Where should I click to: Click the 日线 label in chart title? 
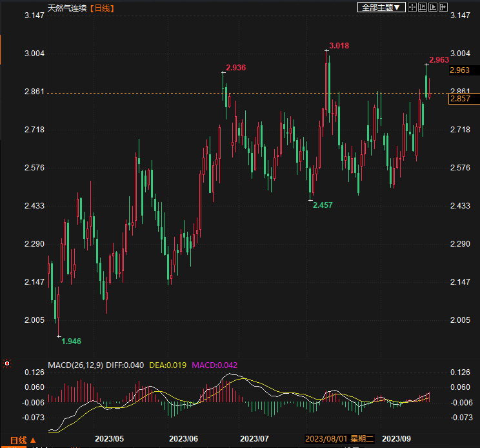coord(102,8)
